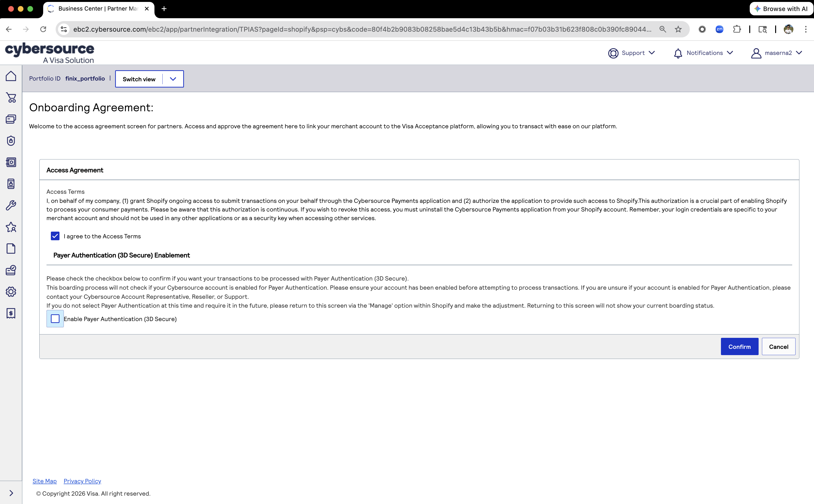Toggle the star customer favorites sidebar icon

[x=11, y=227]
